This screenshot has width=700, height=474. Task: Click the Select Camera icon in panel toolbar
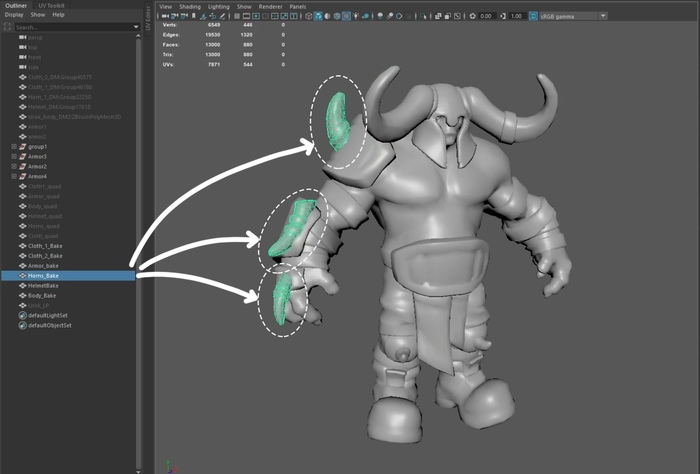click(x=165, y=16)
